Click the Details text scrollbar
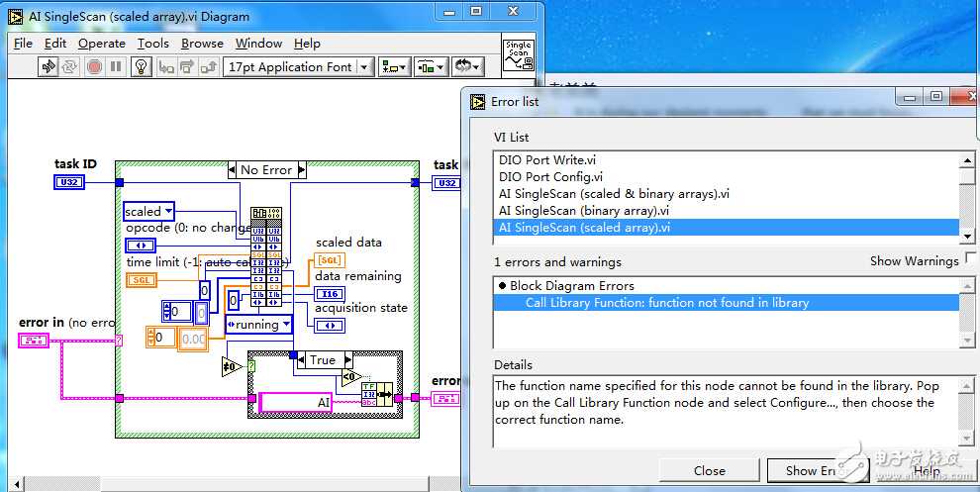This screenshot has height=492, width=980. pyautogui.click(x=967, y=411)
